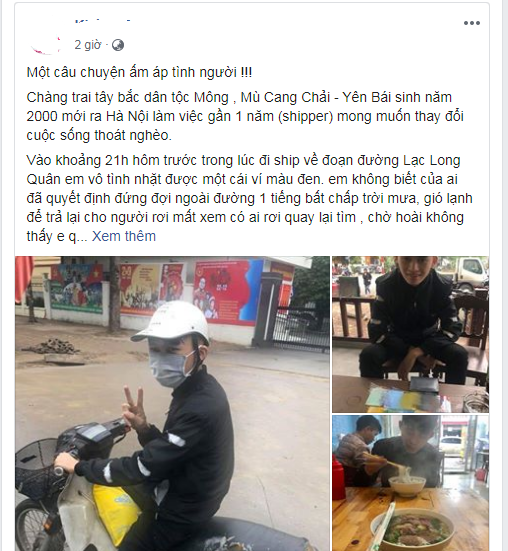
Task: Click the paragraph starting "Vào khoảng 21h"
Action: coord(249,198)
